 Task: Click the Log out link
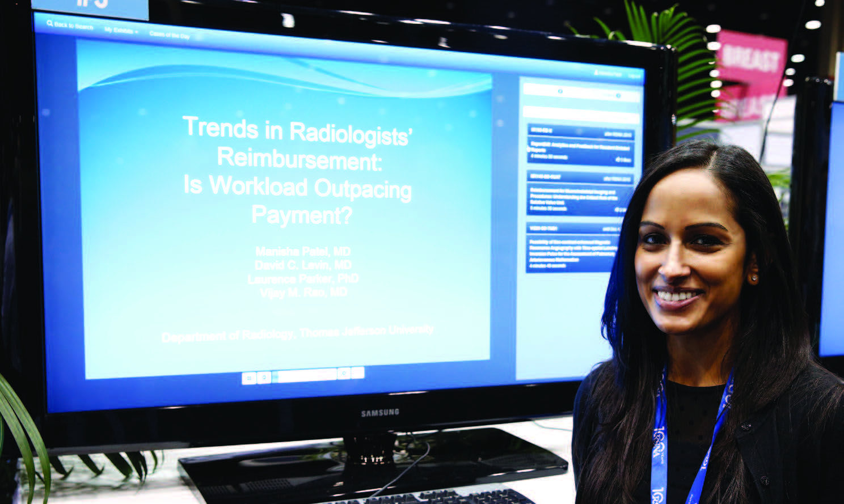click(635, 75)
